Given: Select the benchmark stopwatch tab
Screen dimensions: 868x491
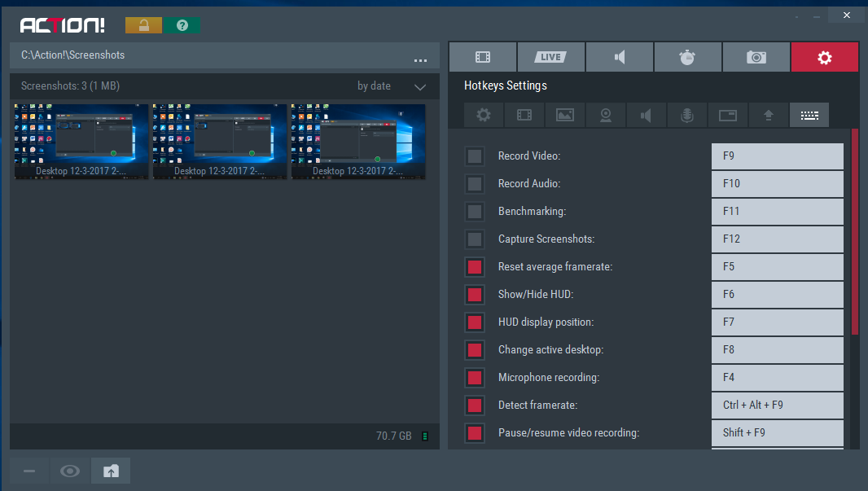Looking at the screenshot, I should point(688,57).
